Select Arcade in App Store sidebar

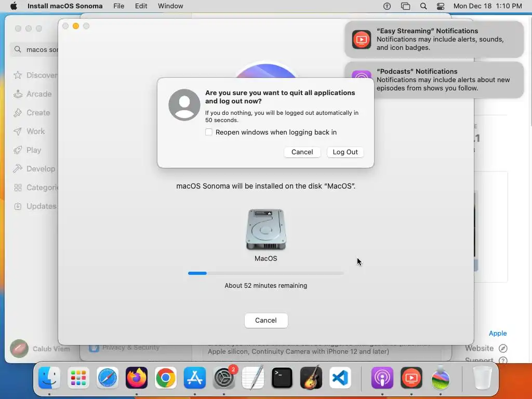pyautogui.click(x=32, y=94)
